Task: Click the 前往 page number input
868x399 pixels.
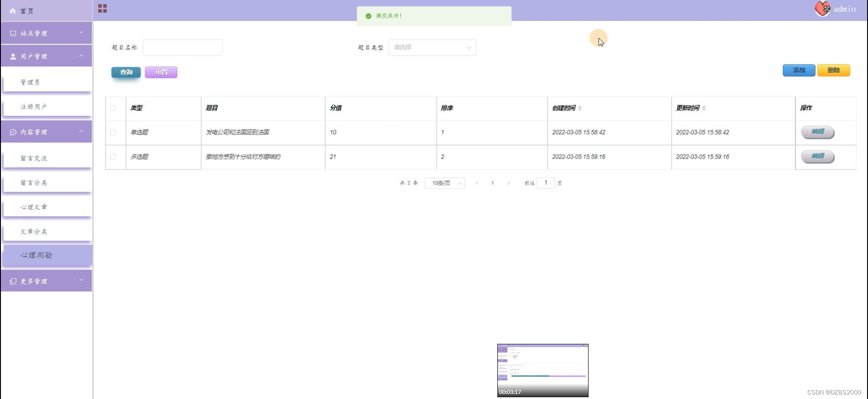Action: pos(546,183)
